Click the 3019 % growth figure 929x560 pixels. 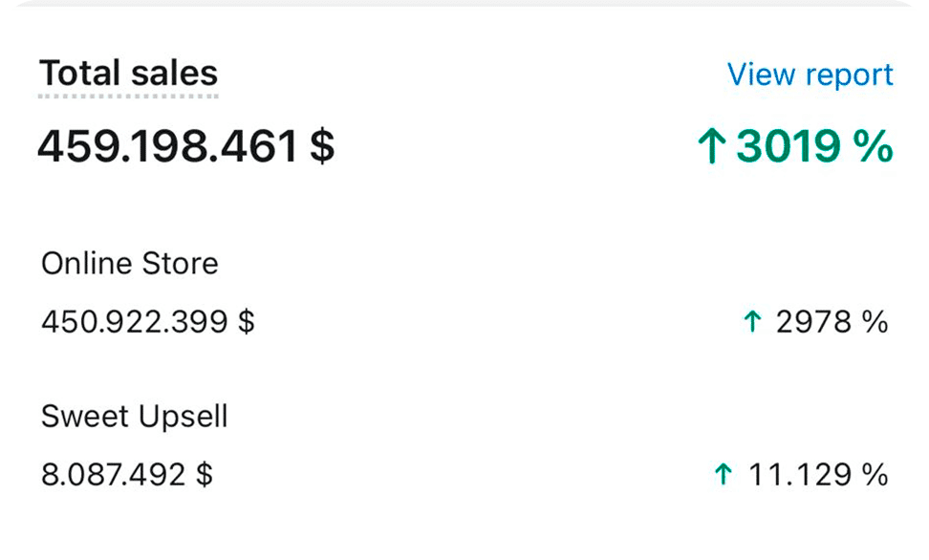tap(814, 146)
